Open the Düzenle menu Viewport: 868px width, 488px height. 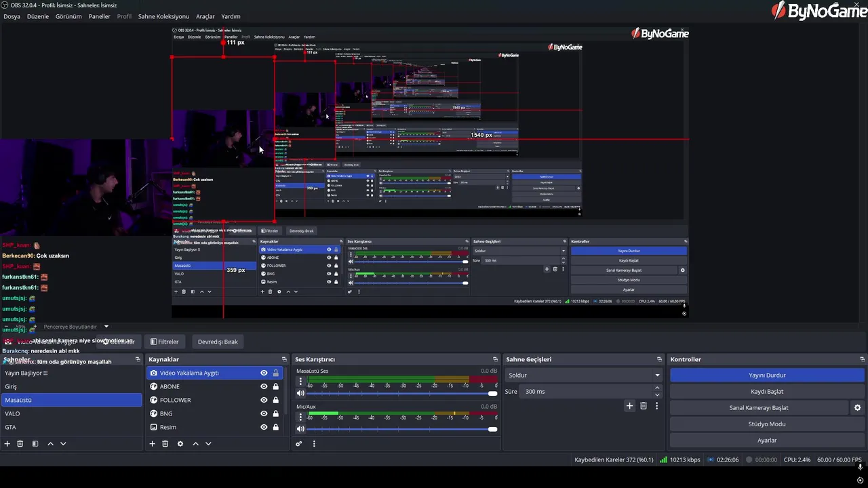[x=38, y=16]
